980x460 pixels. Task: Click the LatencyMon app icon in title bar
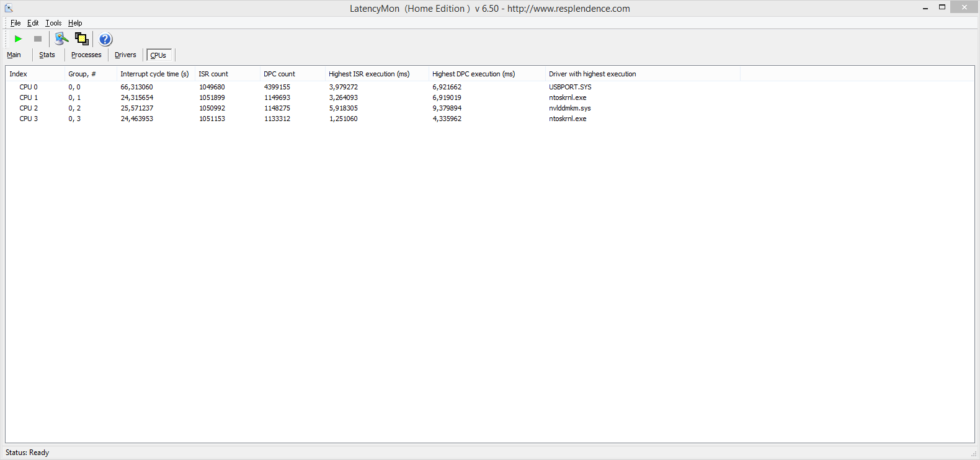(x=9, y=8)
